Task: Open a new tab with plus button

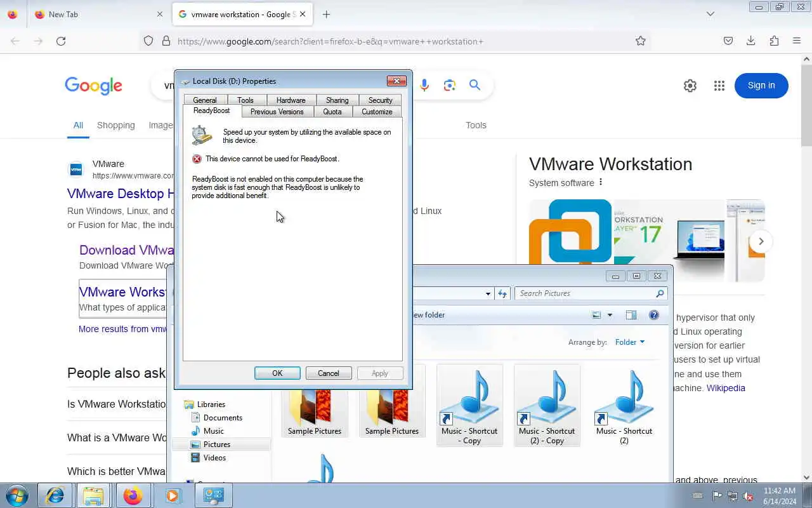Action: pyautogui.click(x=326, y=14)
